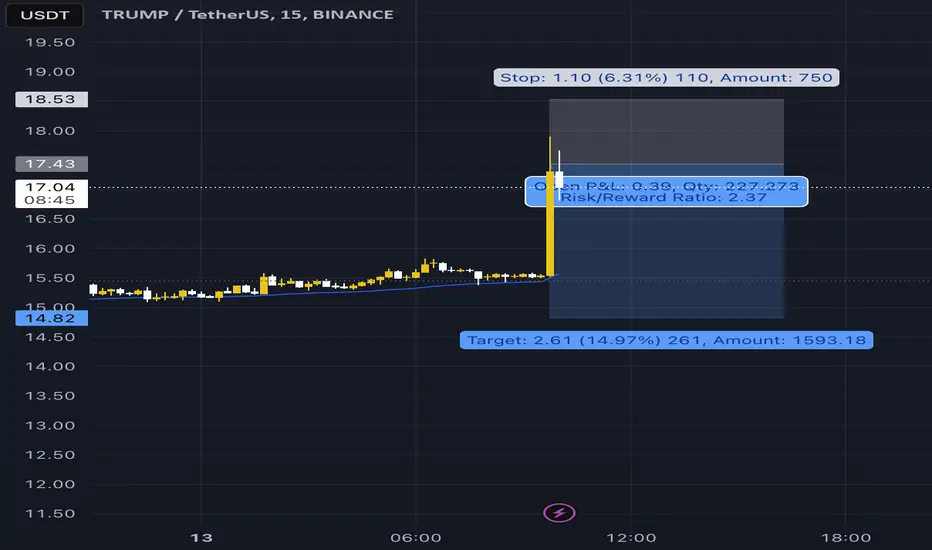Click the 17.04 current price tag
This screenshot has height=550, width=932.
pos(51,193)
